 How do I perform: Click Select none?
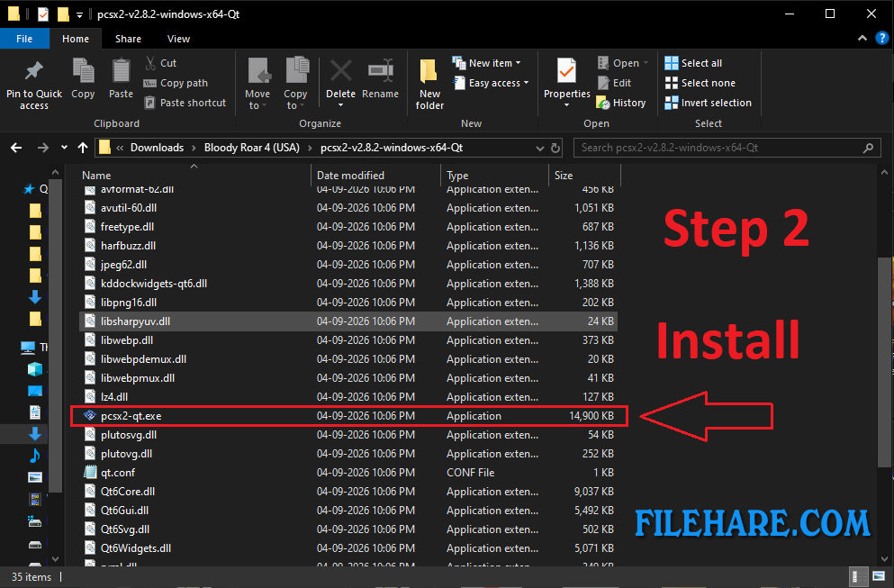[700, 83]
